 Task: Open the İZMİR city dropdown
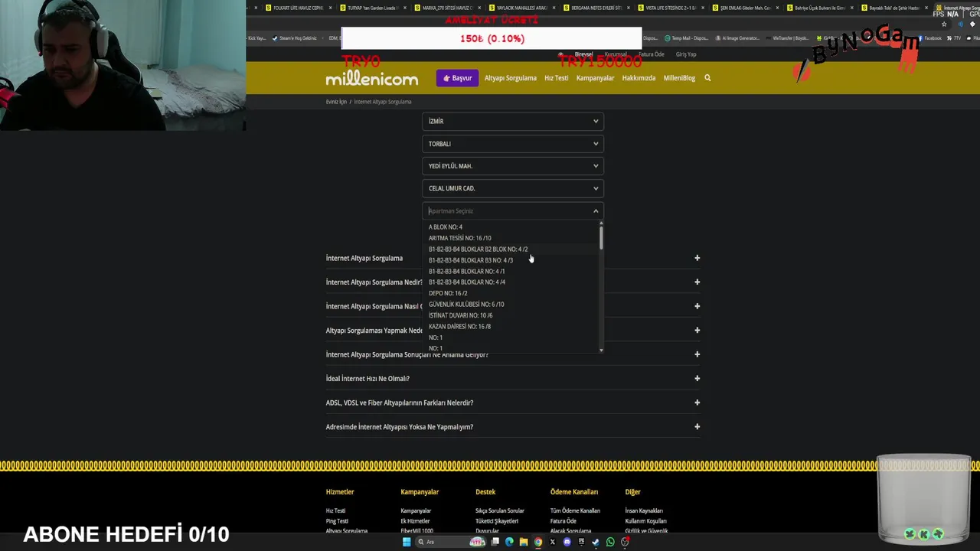(513, 121)
